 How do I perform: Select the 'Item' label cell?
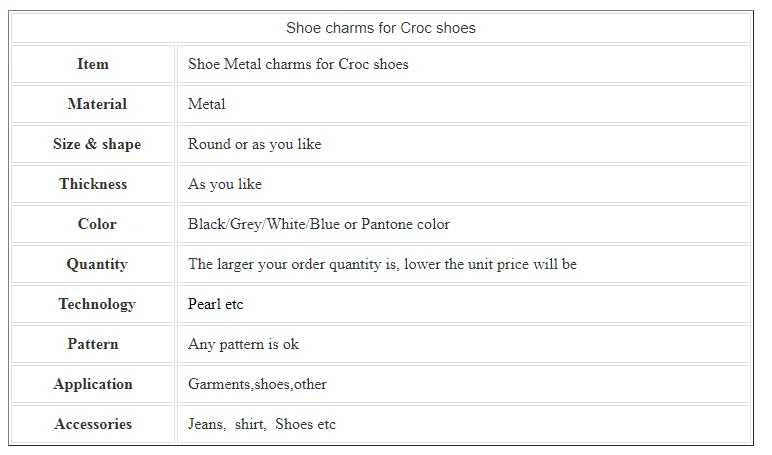(x=93, y=64)
